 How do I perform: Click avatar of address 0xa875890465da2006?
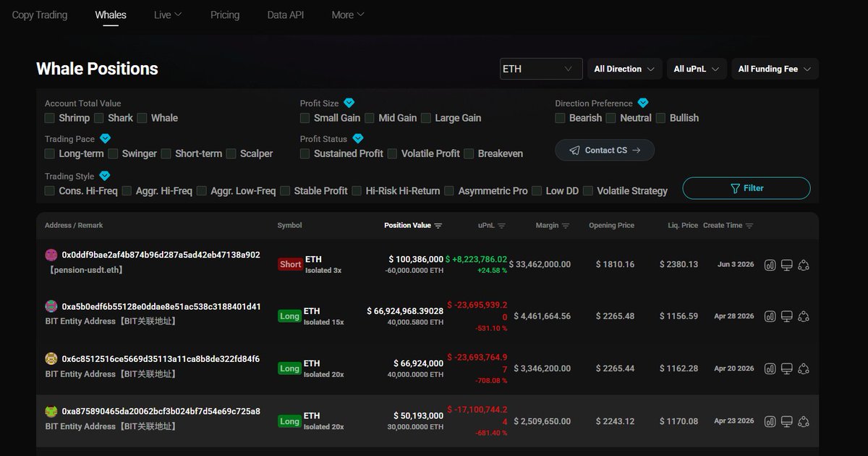51,411
